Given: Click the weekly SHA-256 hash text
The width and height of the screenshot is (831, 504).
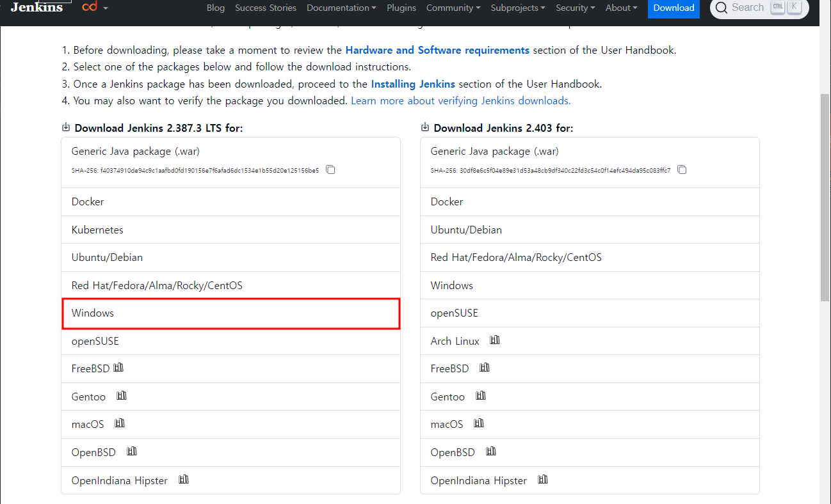Looking at the screenshot, I should (551, 171).
